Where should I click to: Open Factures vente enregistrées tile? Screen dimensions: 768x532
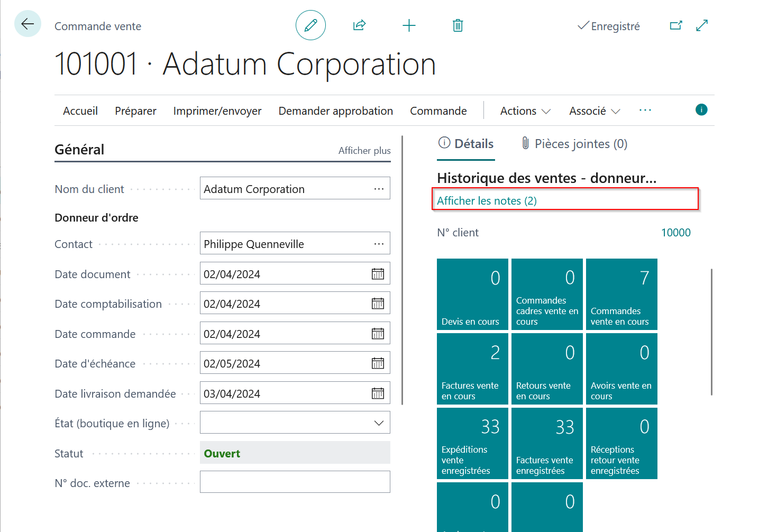coord(547,443)
